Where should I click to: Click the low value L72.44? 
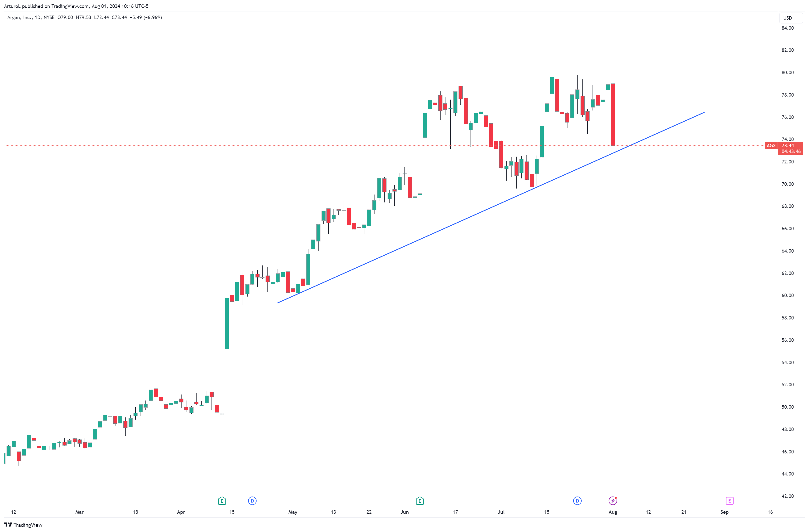[x=102, y=17]
